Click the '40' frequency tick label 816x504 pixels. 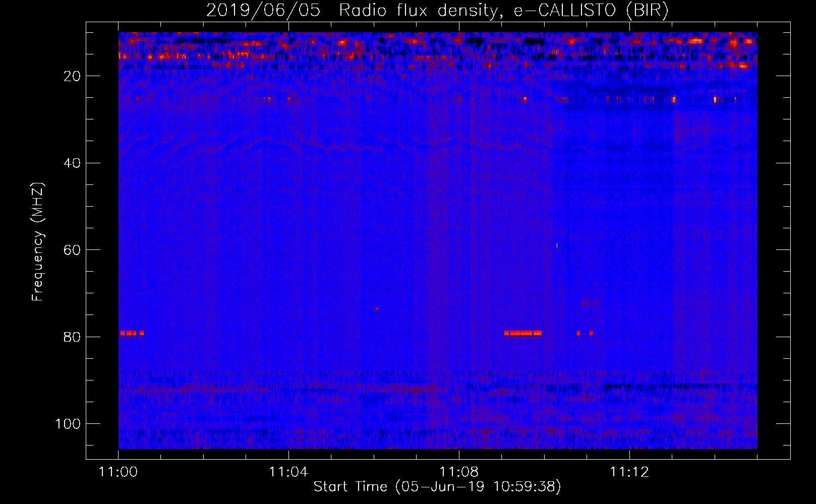(73, 163)
